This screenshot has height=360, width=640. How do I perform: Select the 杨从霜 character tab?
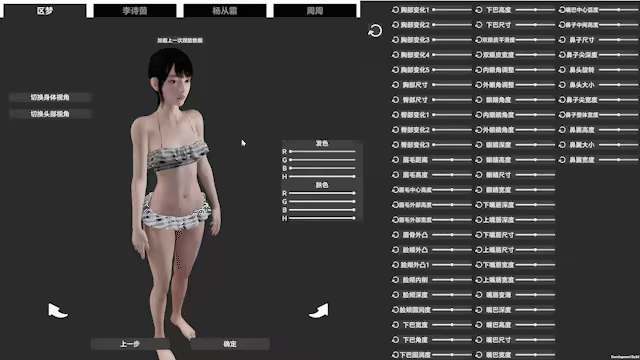(225, 11)
